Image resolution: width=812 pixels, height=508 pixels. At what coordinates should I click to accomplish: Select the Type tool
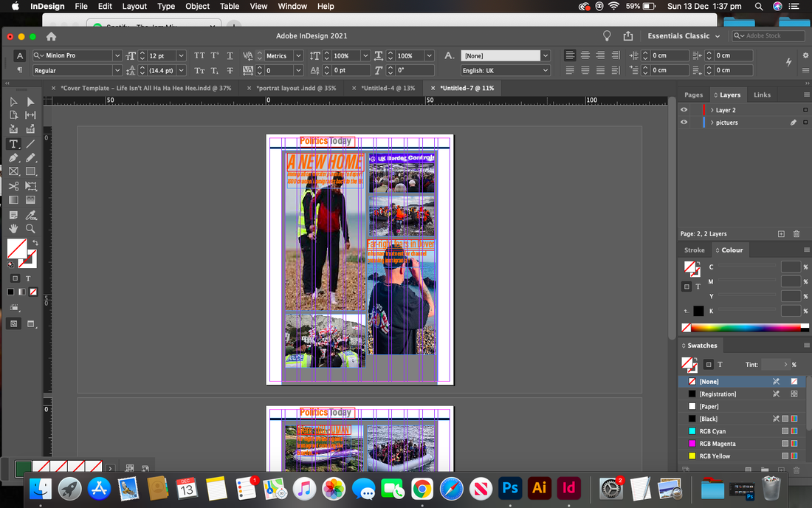[13, 144]
